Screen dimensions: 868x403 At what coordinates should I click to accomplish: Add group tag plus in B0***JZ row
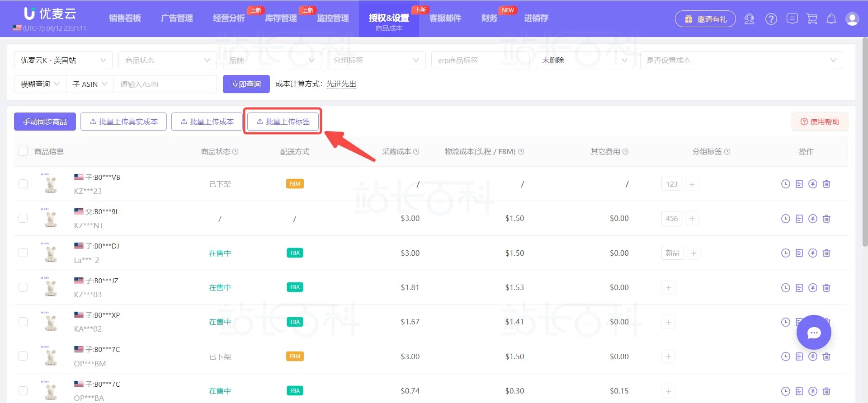click(x=668, y=288)
